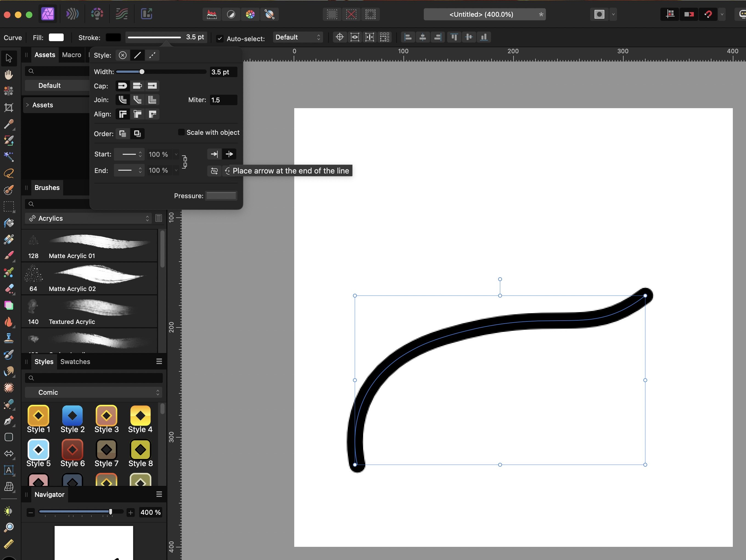Open the quick mask dropdown arrow
The width and height of the screenshot is (746, 560).
pyautogui.click(x=613, y=14)
